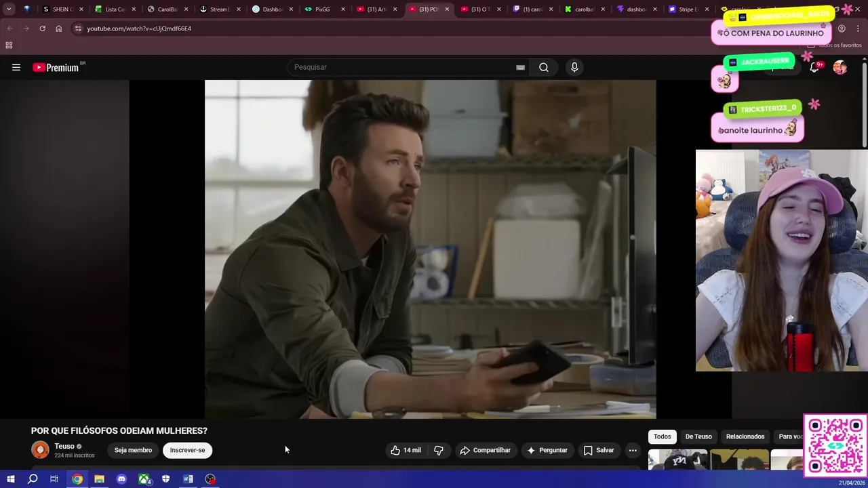Open Chrome from the taskbar
868x488 pixels.
pyautogui.click(x=77, y=479)
